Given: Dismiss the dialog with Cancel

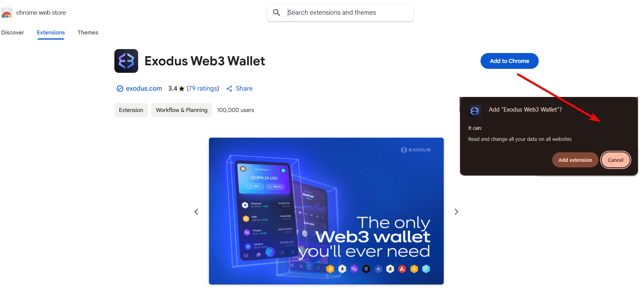Looking at the screenshot, I should click(616, 160).
